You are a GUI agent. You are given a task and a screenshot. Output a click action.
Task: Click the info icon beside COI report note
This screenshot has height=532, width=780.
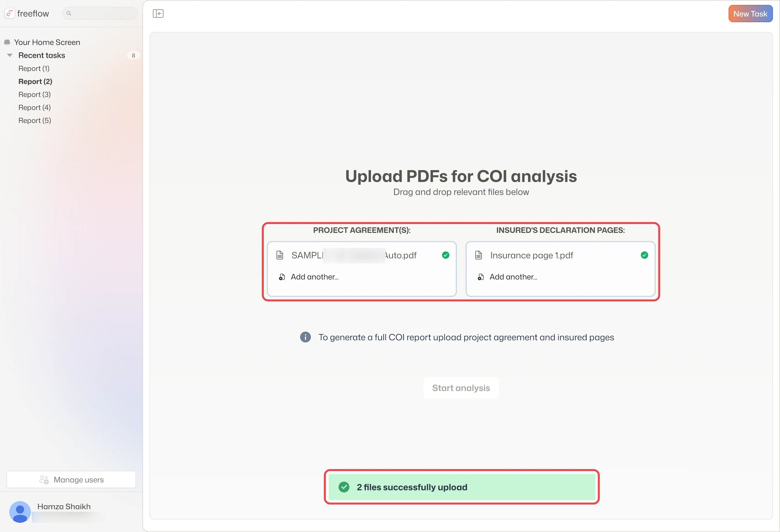(305, 337)
